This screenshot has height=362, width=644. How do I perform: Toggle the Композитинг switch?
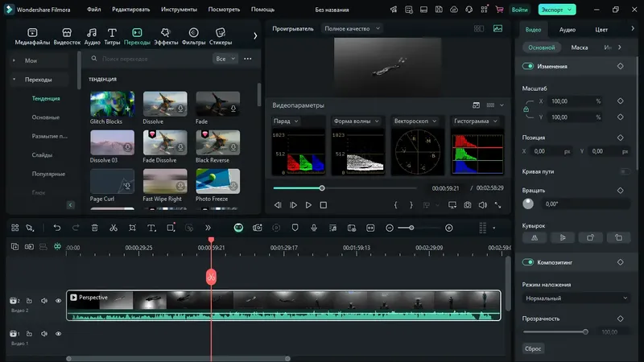(x=528, y=262)
